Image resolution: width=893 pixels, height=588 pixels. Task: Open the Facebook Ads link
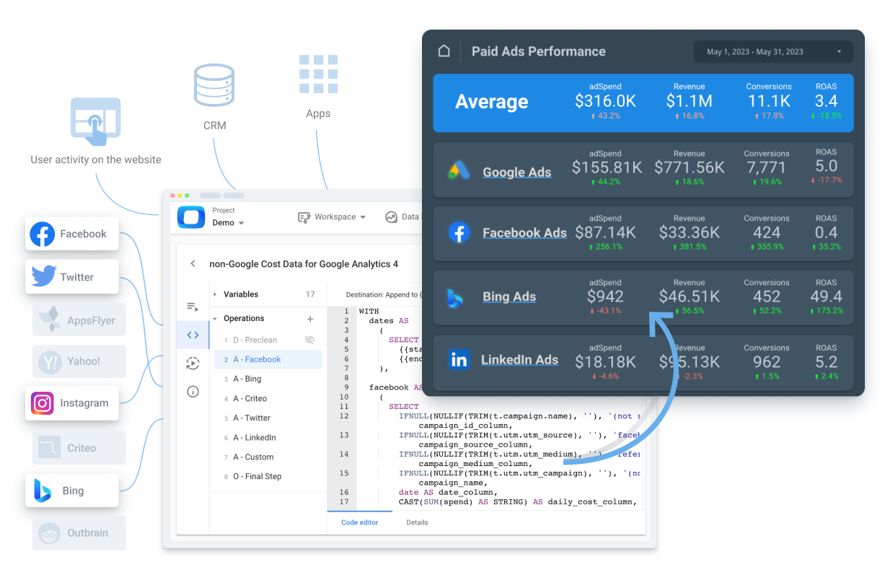click(524, 233)
